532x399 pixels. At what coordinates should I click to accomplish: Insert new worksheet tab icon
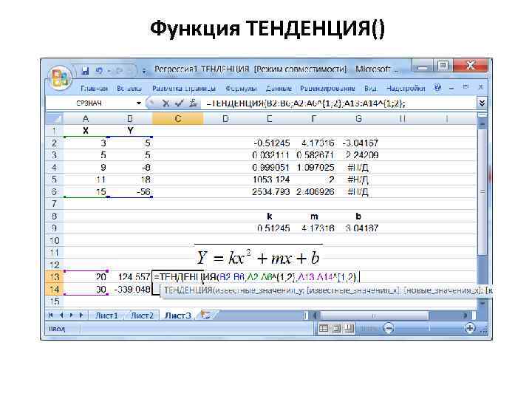click(x=205, y=316)
